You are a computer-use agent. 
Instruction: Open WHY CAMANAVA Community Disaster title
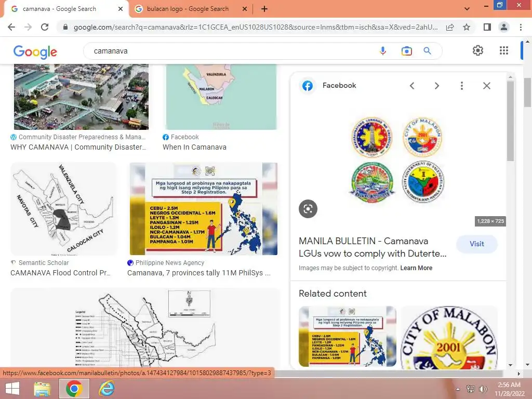tap(78, 147)
